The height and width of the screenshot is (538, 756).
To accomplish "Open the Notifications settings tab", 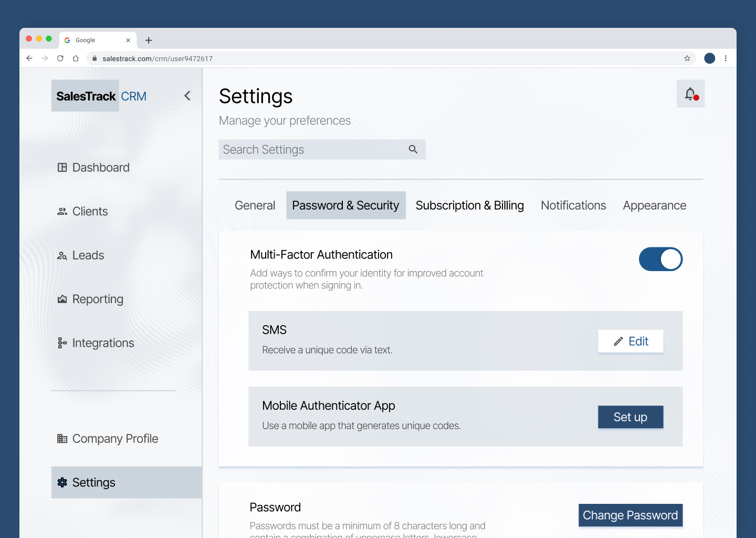I will (x=573, y=205).
